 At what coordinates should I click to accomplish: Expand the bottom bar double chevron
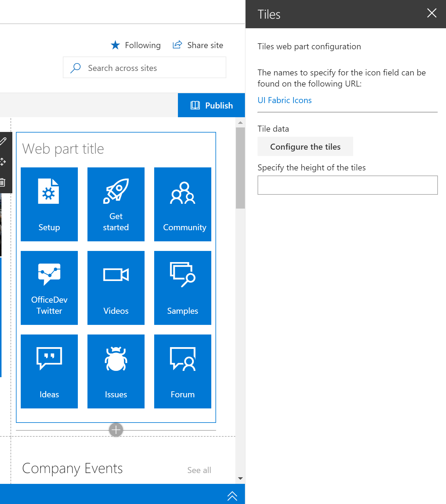click(x=232, y=496)
